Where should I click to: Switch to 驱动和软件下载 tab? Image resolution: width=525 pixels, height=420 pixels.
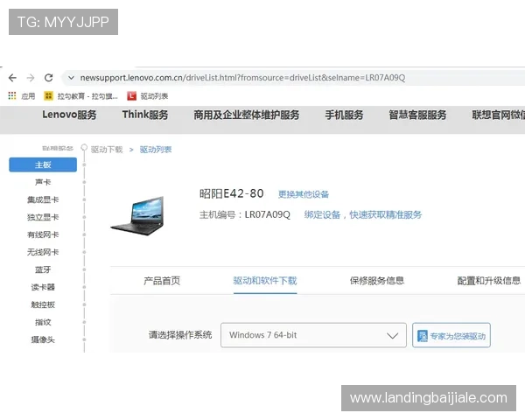pyautogui.click(x=265, y=281)
